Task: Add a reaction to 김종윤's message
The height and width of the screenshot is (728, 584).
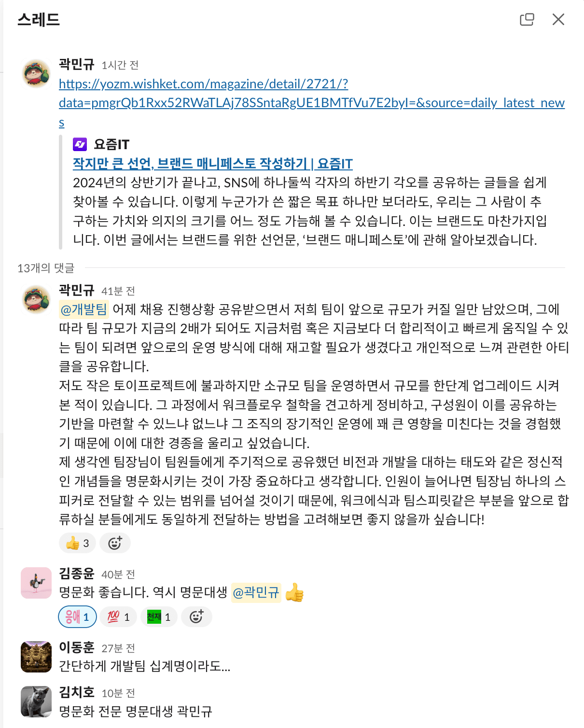Action: tap(196, 617)
